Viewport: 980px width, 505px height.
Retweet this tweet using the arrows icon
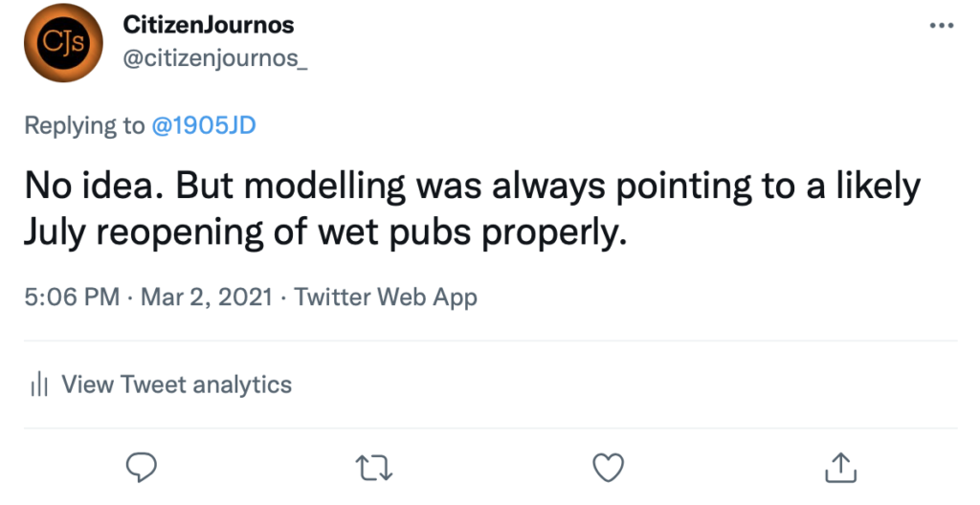374,468
